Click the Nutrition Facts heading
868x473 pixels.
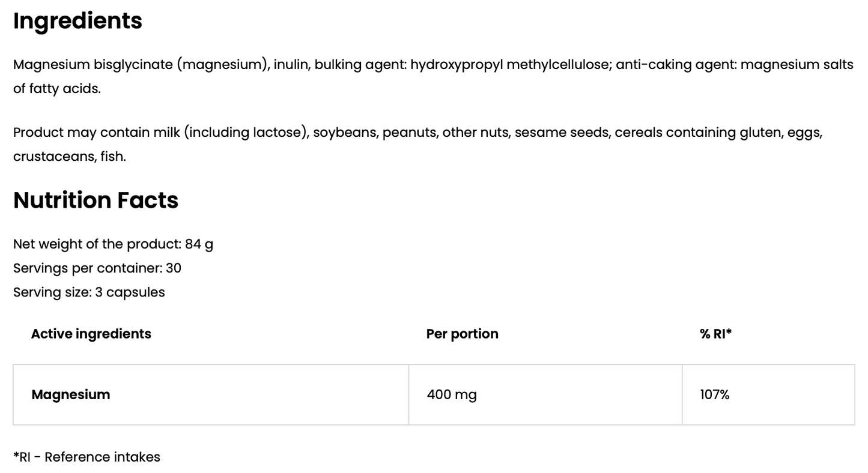[96, 200]
